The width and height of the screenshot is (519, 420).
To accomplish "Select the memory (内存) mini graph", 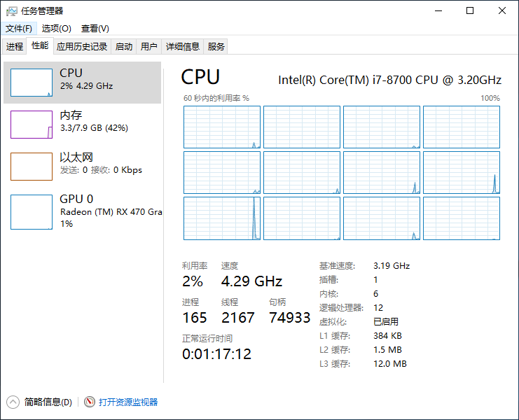I will click(32, 125).
